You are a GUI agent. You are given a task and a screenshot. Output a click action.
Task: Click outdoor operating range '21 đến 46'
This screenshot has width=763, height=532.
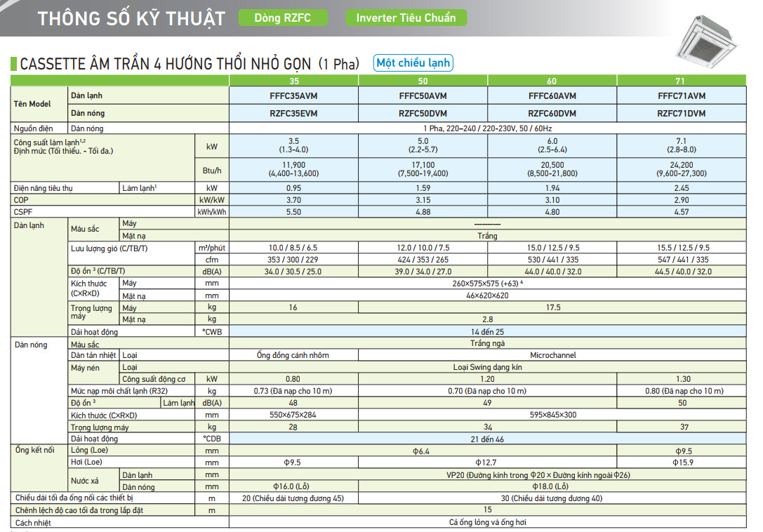coord(487,439)
